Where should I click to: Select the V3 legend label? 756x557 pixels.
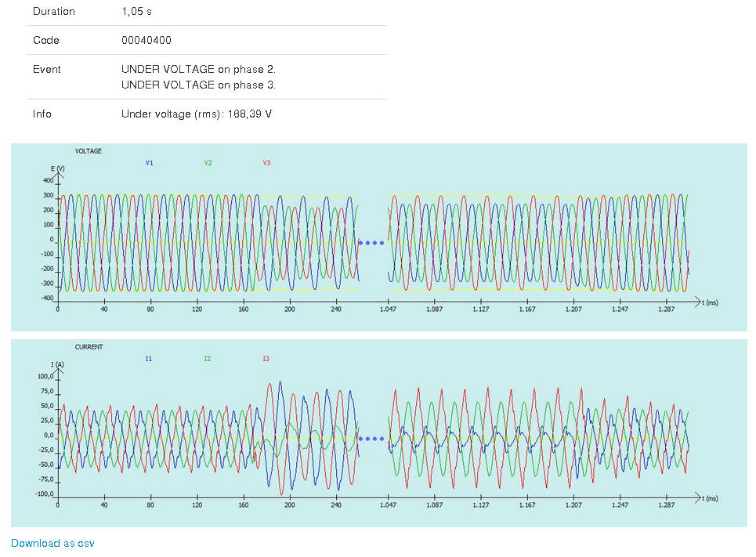pos(266,163)
